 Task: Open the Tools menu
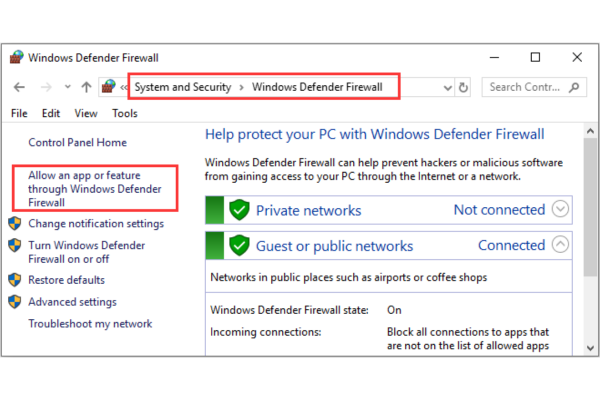point(125,114)
